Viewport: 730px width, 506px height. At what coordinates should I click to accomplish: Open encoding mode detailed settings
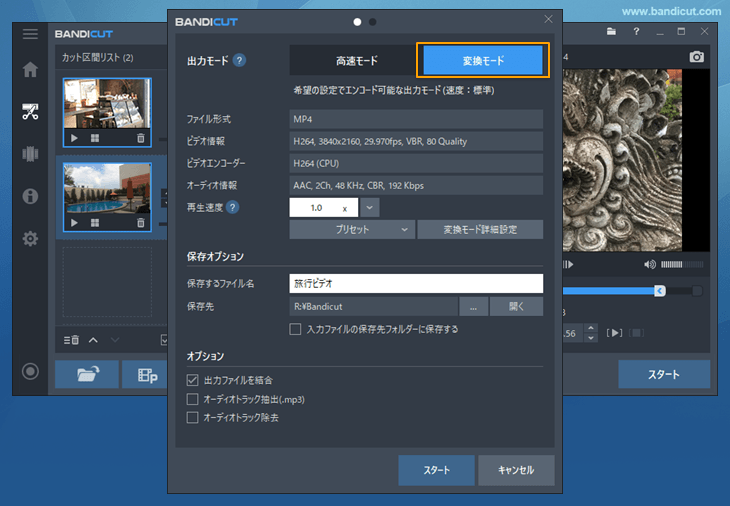click(480, 229)
